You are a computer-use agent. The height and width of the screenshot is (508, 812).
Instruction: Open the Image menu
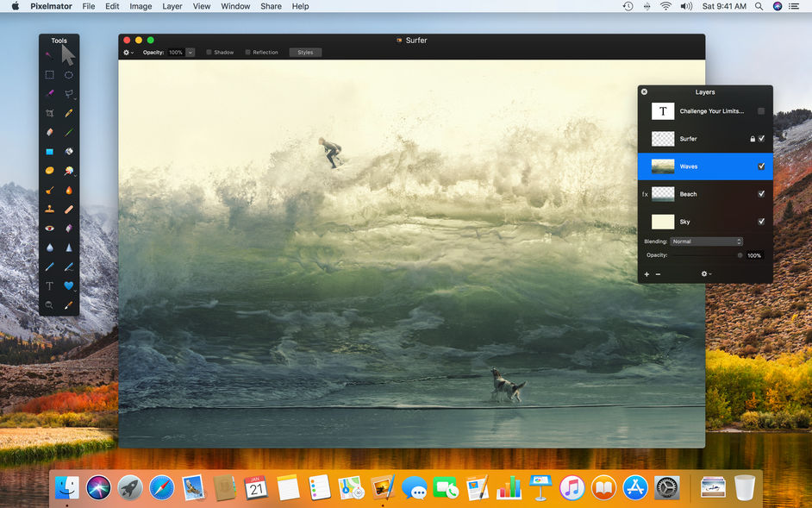[x=141, y=6]
